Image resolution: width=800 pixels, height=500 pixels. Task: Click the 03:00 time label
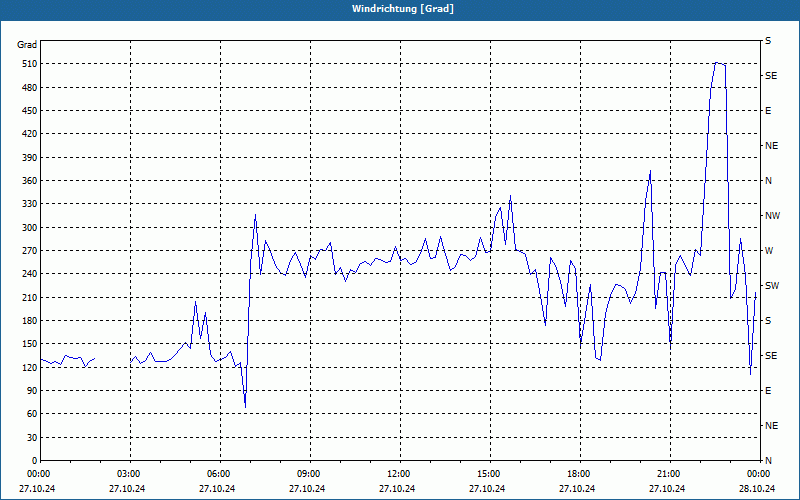click(128, 473)
